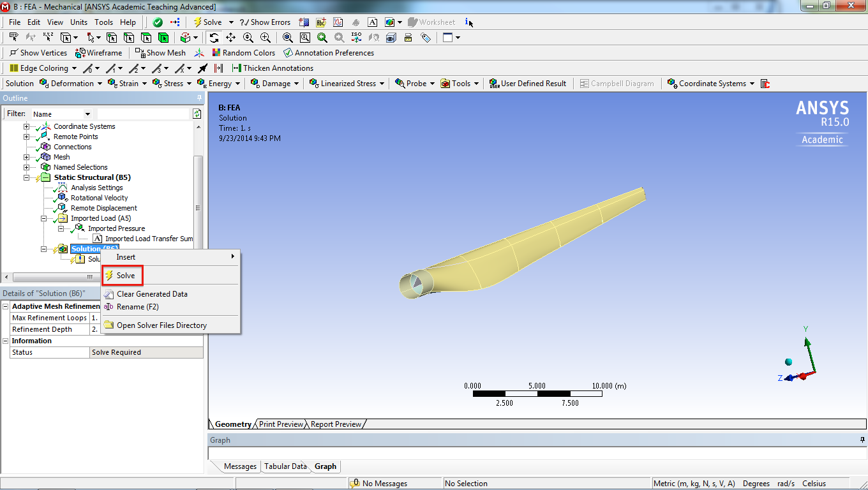Image resolution: width=868 pixels, height=490 pixels.
Task: Pin the Outline panel
Action: pos(200,98)
